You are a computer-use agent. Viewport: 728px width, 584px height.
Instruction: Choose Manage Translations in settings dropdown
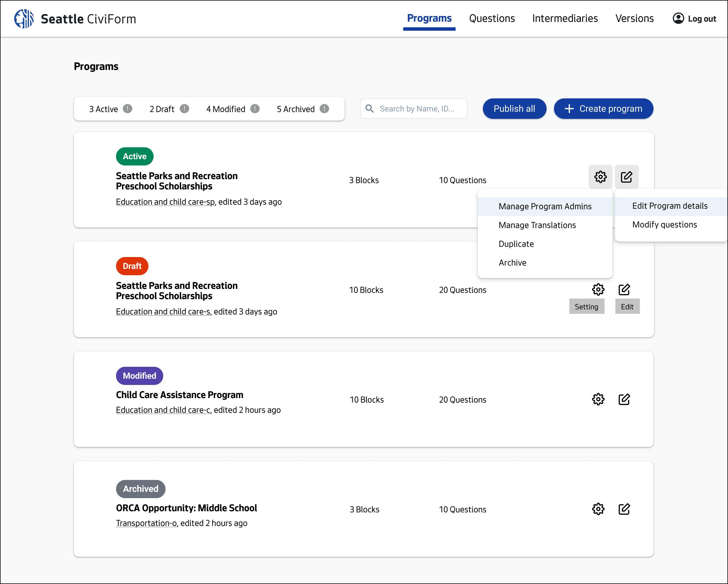(537, 225)
